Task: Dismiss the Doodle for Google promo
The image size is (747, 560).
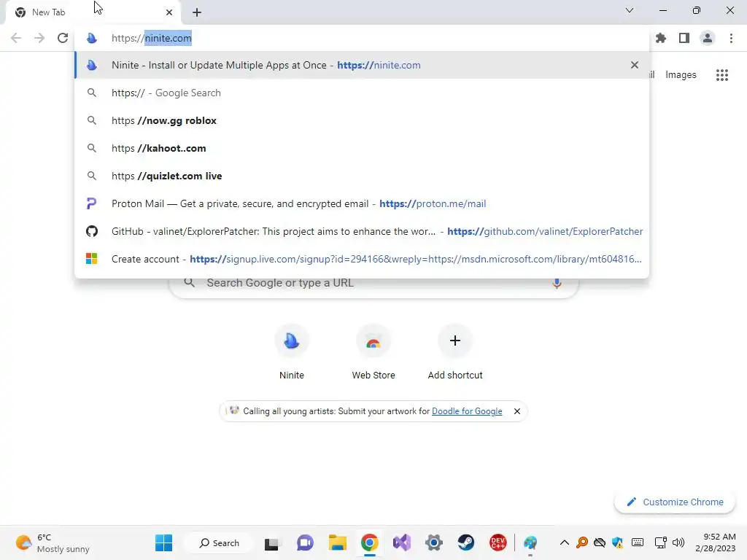Action: point(517,411)
